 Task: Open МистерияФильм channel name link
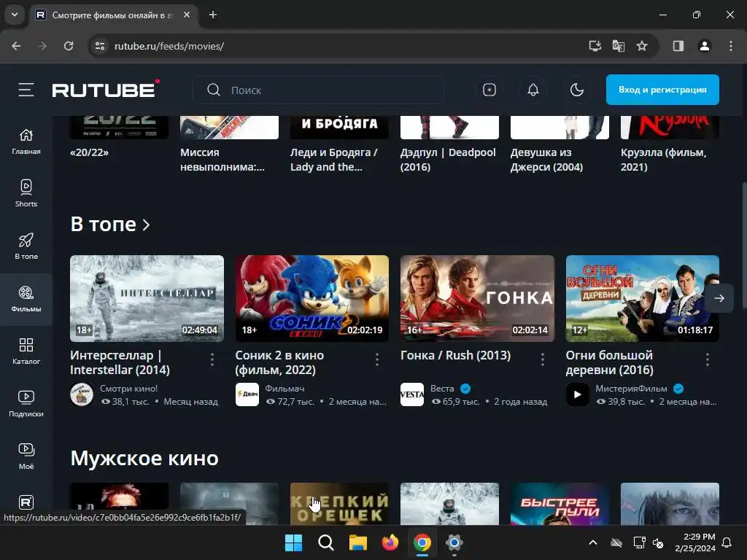631,389
